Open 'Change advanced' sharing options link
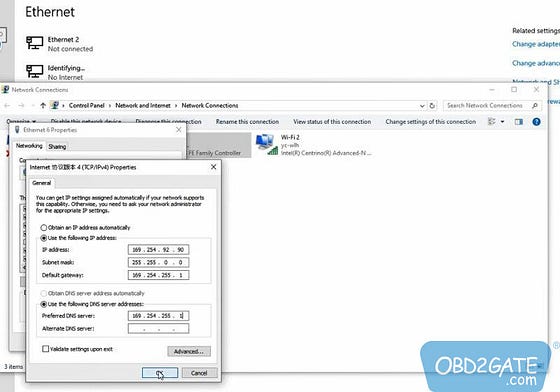Screen dimensions: 560x392 tap(536, 63)
